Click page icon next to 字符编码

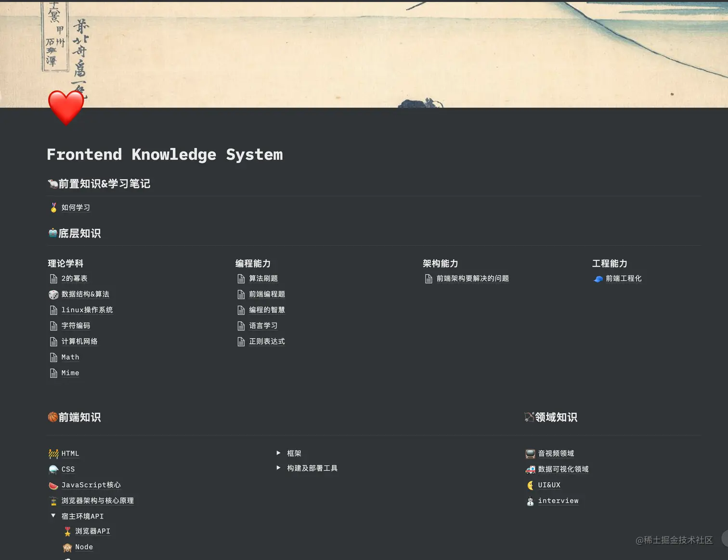[53, 326]
